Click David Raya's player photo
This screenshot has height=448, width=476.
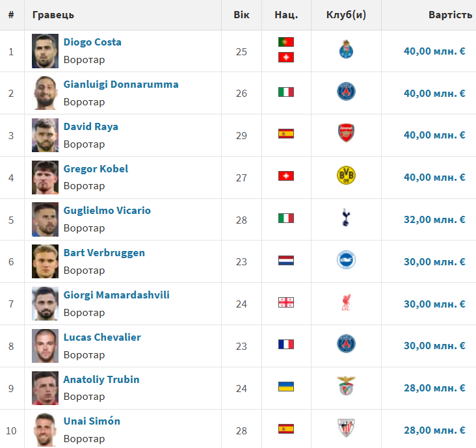tap(45, 135)
